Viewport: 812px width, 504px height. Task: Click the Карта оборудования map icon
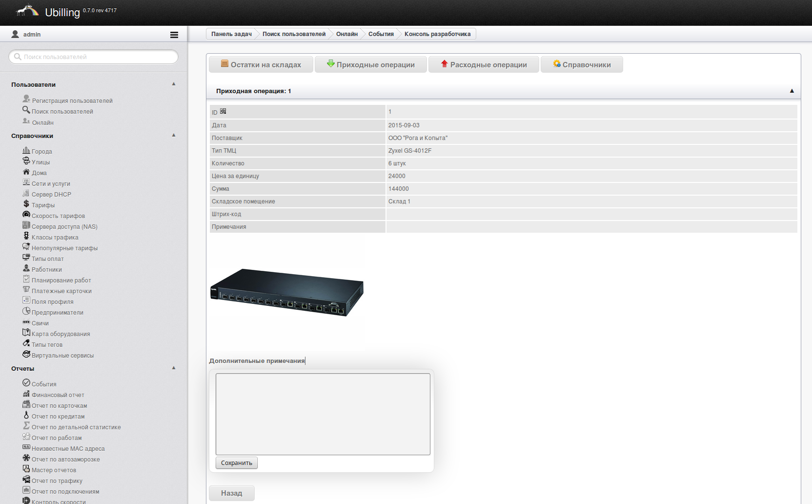[26, 333]
